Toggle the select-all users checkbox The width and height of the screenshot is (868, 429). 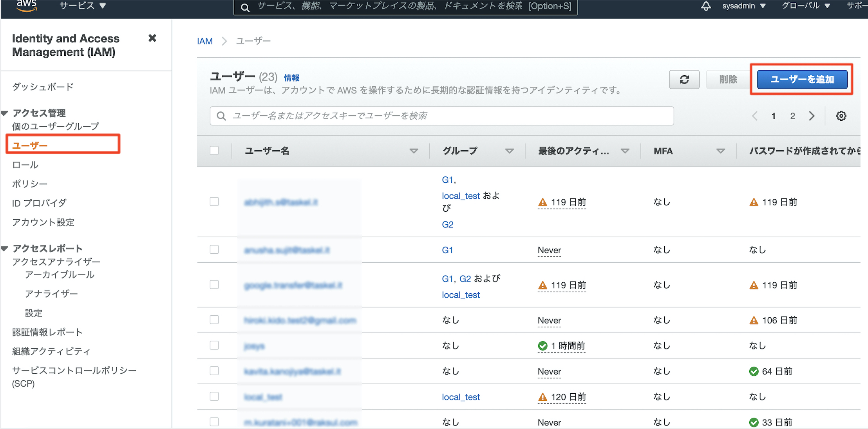[214, 151]
